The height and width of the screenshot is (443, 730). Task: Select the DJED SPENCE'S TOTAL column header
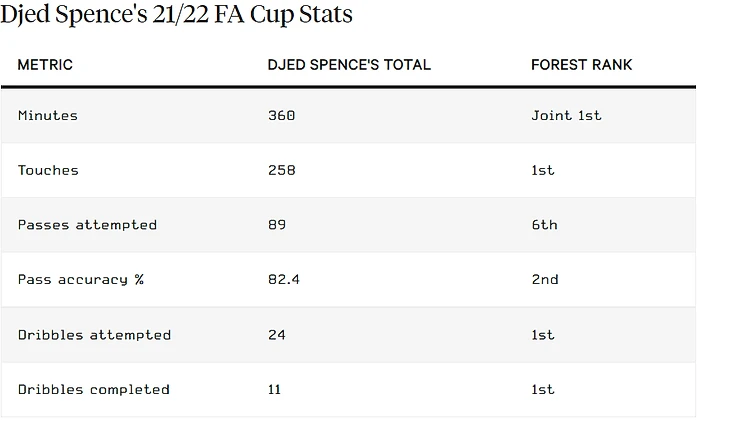coord(349,65)
